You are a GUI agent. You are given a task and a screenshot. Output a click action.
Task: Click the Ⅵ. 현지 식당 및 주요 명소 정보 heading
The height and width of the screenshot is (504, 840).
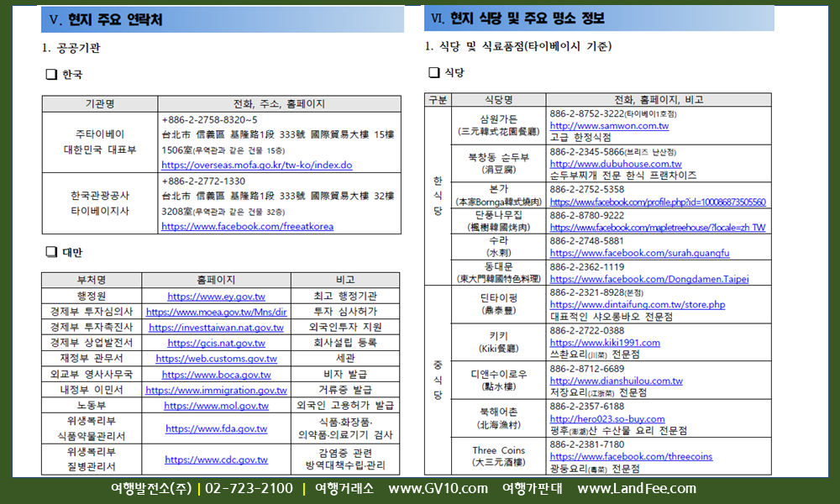(517, 18)
